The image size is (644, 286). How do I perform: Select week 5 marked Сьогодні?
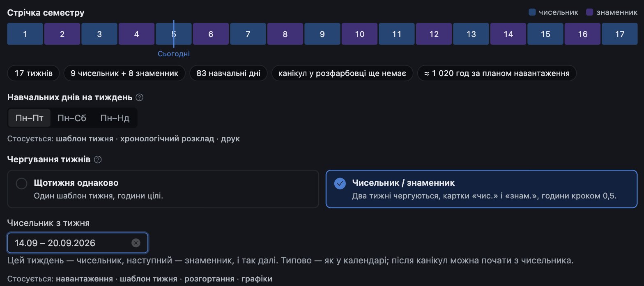(174, 34)
